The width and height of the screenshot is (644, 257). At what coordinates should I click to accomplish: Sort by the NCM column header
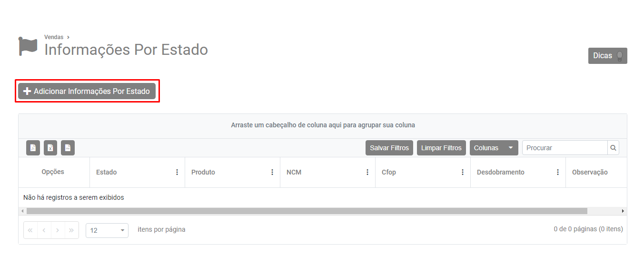click(294, 172)
